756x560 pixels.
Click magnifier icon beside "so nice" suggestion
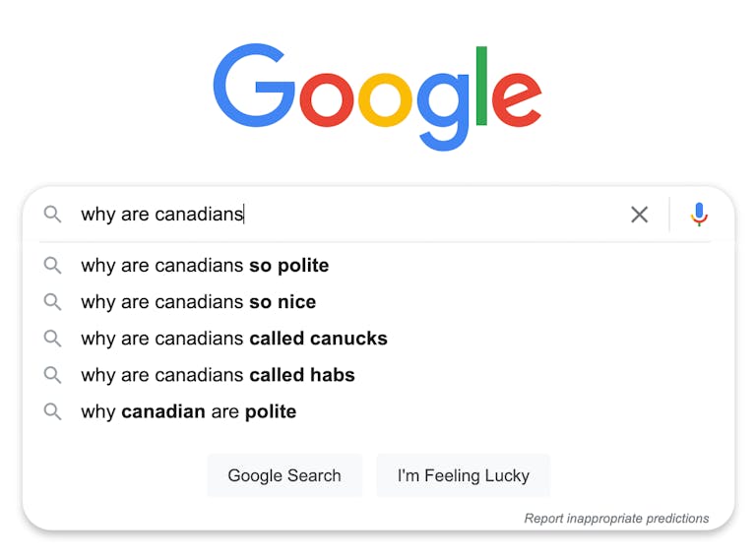coord(53,302)
